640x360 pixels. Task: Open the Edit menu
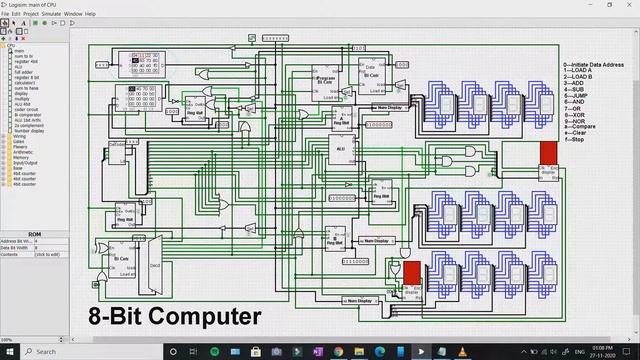tap(16, 13)
